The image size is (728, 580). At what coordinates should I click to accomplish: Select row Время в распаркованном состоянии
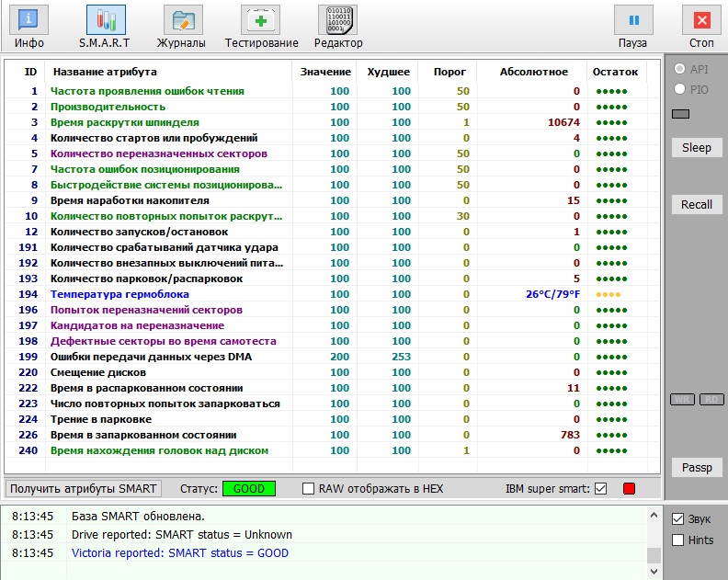[332, 388]
